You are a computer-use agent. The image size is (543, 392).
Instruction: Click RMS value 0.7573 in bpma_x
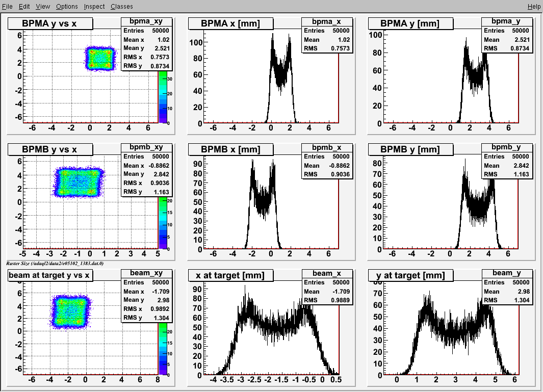[x=340, y=48]
